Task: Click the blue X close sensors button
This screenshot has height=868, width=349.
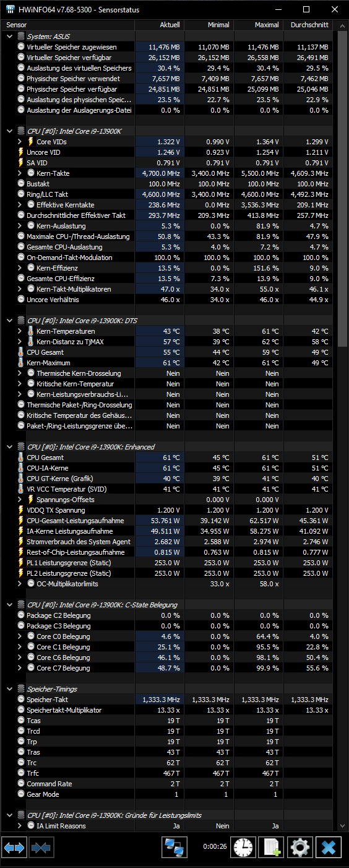Action: [x=329, y=847]
